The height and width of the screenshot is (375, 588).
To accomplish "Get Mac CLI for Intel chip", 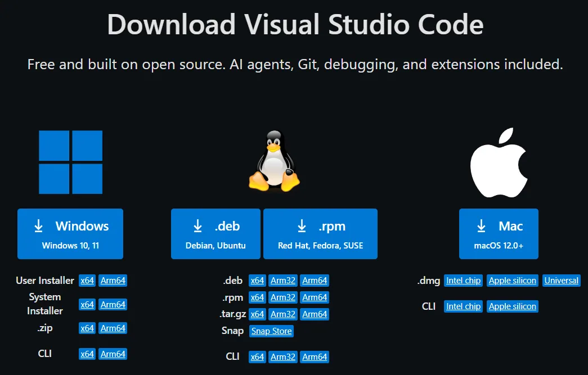I will (463, 306).
